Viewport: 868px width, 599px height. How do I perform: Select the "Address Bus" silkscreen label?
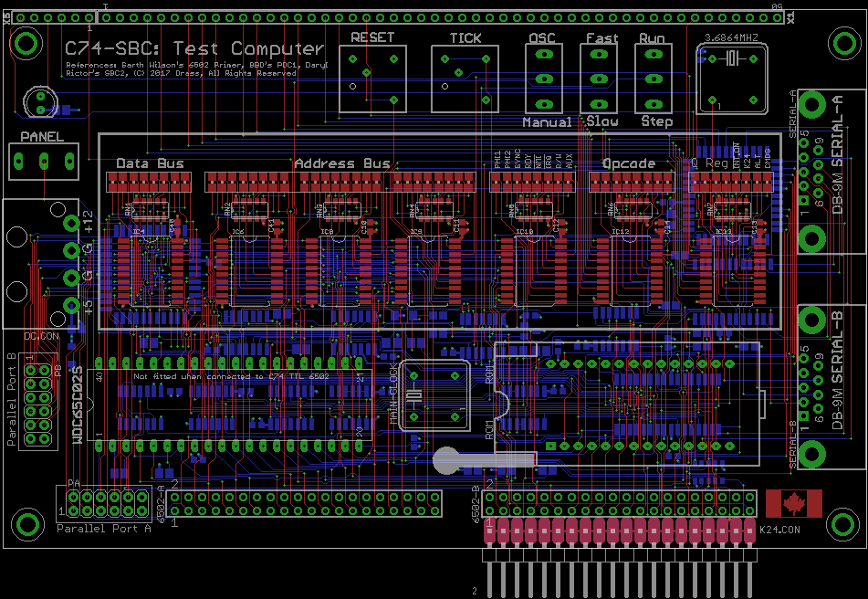[x=342, y=164]
